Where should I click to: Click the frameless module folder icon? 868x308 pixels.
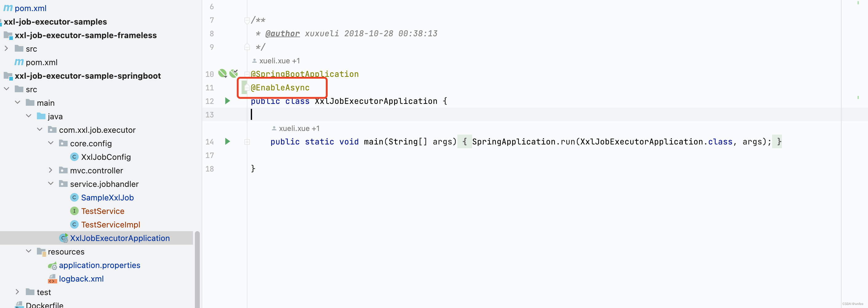tap(8, 35)
